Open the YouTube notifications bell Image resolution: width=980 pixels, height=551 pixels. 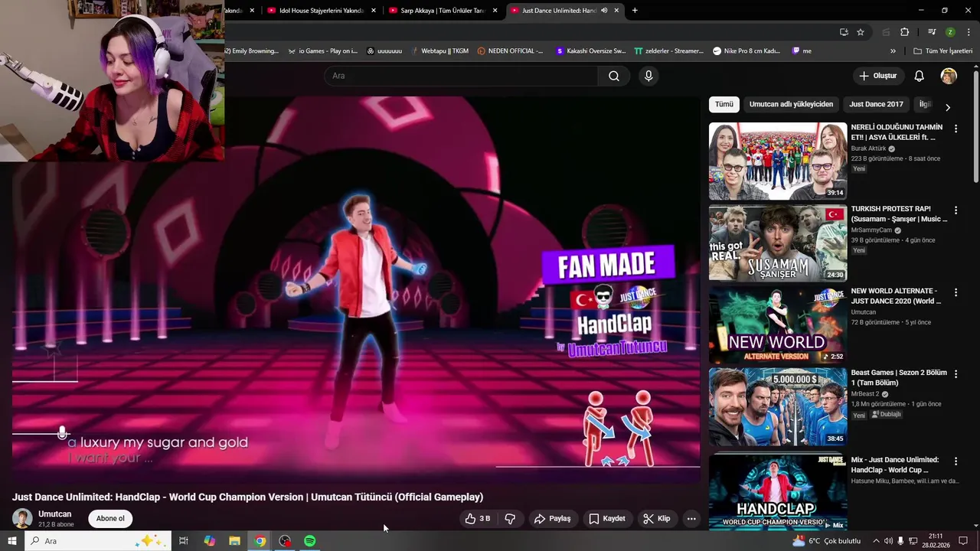pyautogui.click(x=920, y=76)
